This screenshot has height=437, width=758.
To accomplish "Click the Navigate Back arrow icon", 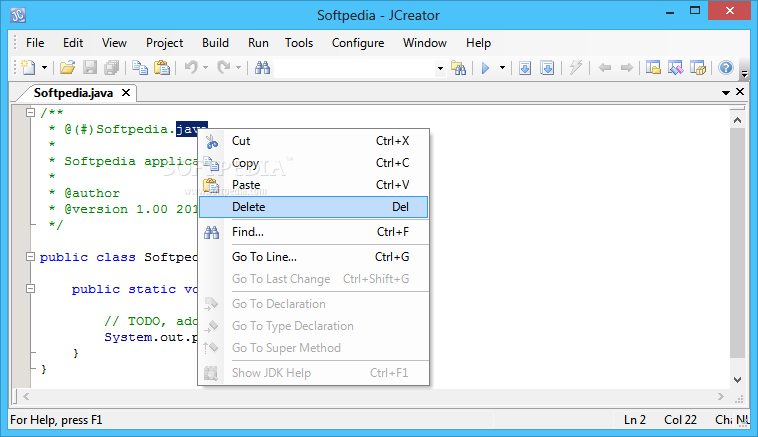I will pos(604,68).
